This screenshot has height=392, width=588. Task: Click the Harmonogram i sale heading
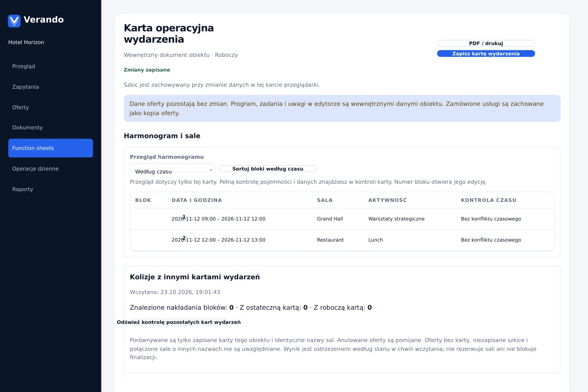162,136
